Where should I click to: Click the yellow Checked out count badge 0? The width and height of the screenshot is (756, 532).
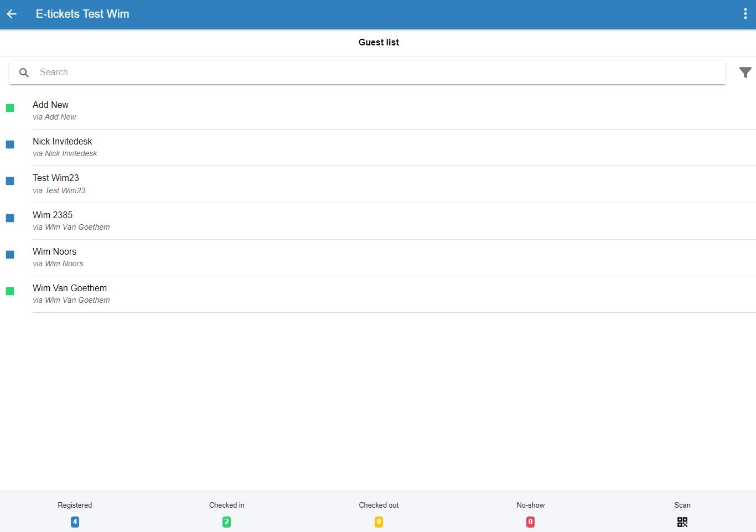pos(379,522)
